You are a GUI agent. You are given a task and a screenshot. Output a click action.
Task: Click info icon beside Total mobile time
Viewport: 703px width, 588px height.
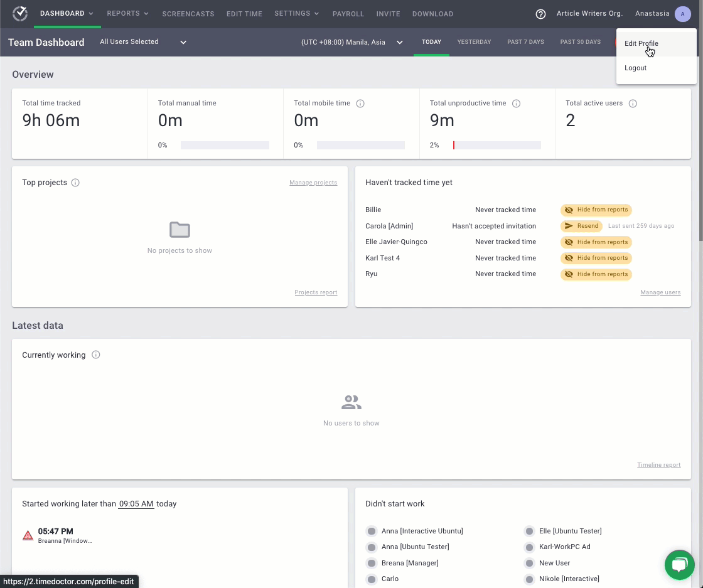(360, 104)
